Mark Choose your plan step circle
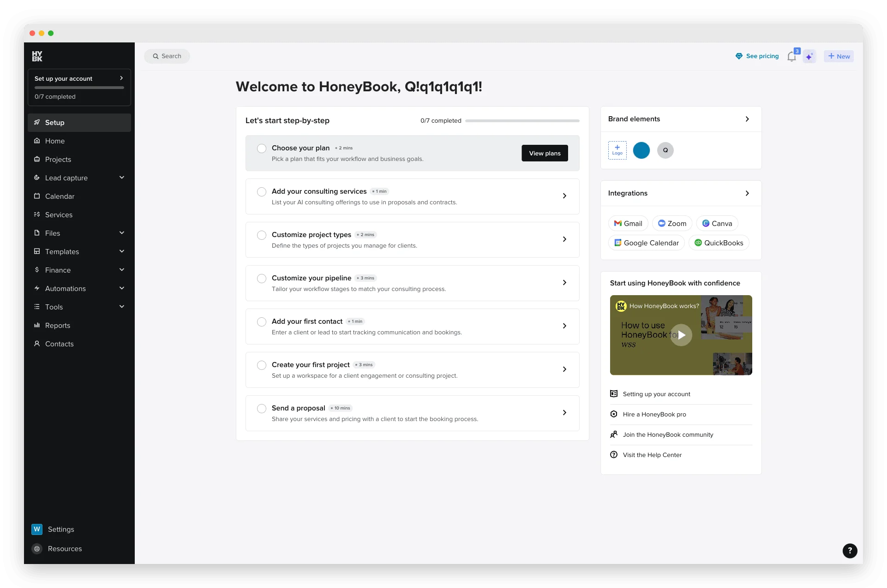887x588 pixels. pyautogui.click(x=262, y=148)
